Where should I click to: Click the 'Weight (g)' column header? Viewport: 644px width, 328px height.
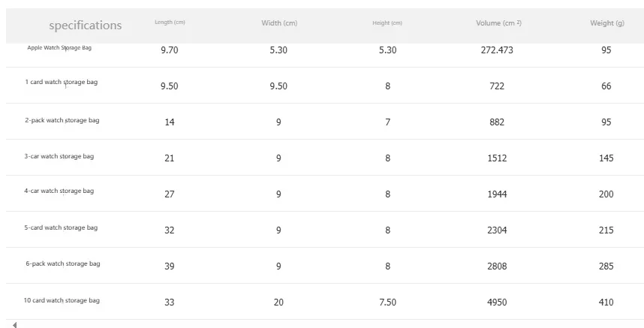(x=606, y=23)
